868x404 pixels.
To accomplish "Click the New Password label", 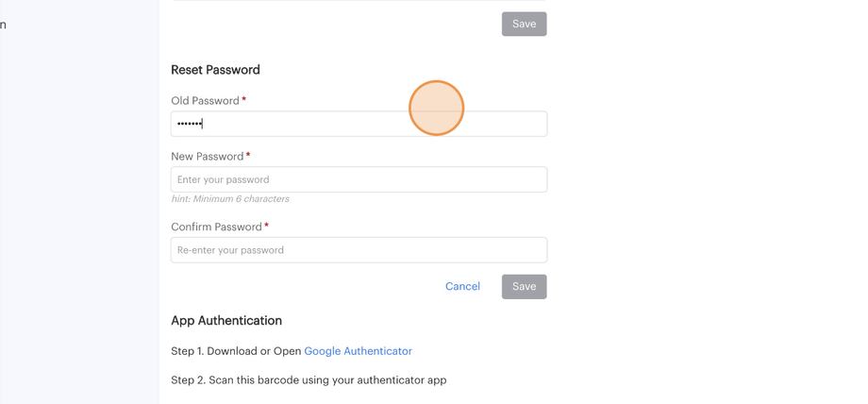I will point(207,157).
